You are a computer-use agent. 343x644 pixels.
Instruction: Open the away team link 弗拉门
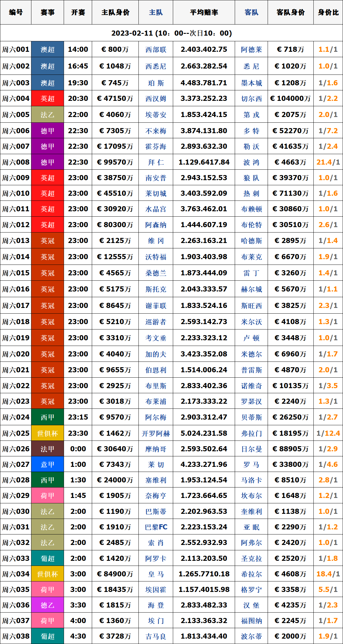(x=251, y=433)
